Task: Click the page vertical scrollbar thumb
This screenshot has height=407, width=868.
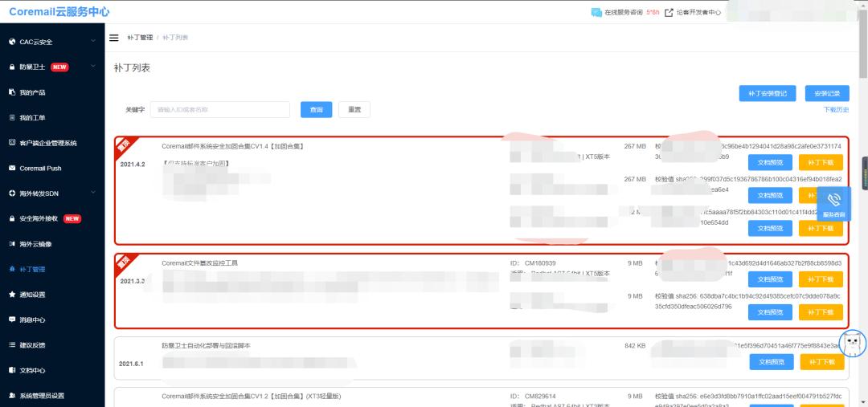Action: click(863, 44)
